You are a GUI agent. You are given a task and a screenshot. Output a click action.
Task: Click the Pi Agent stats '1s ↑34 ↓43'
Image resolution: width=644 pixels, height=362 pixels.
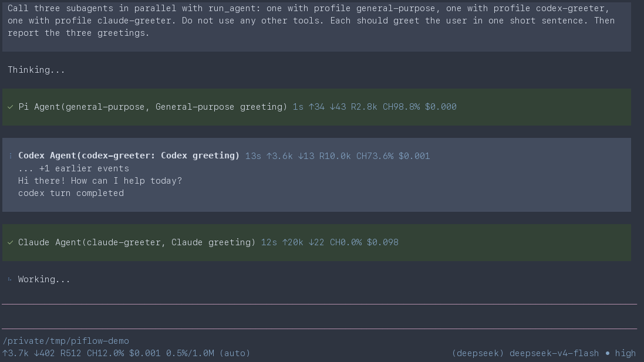point(319,107)
